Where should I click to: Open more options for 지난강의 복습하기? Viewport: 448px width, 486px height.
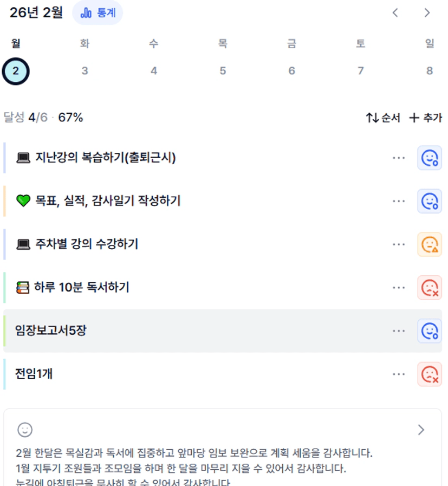point(399,158)
